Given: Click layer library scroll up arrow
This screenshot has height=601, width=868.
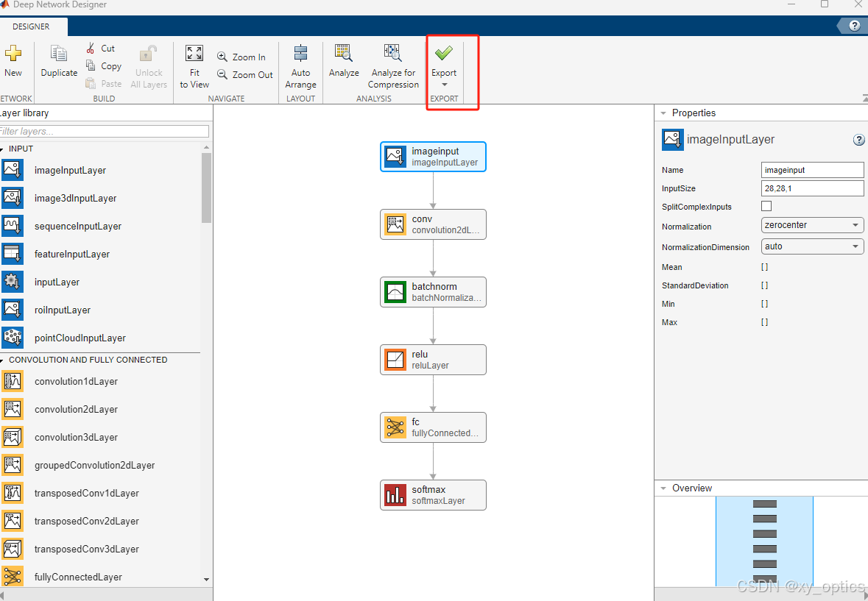Looking at the screenshot, I should [206, 147].
